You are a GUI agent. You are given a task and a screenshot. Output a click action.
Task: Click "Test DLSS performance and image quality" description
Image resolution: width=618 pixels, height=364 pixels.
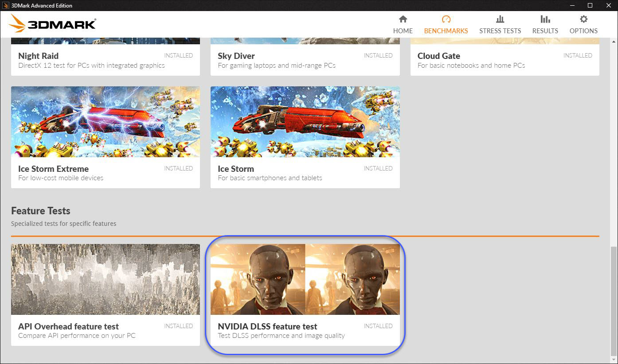point(281,336)
